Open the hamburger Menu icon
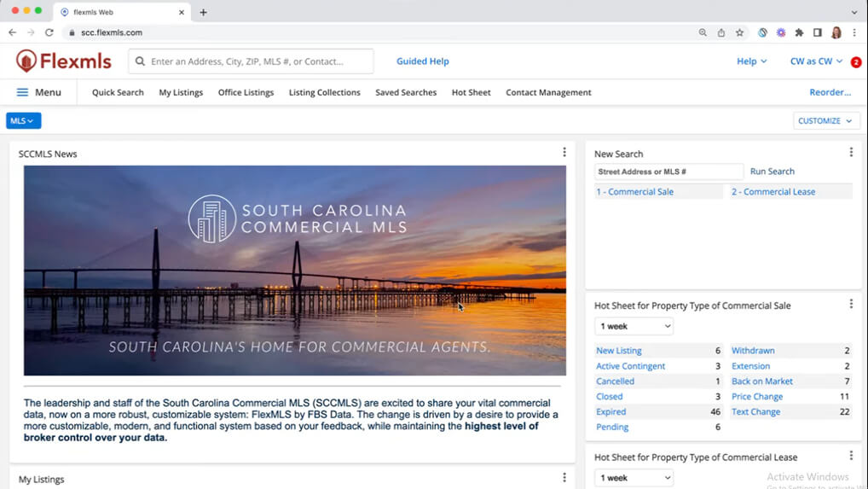868x489 pixels. (22, 92)
